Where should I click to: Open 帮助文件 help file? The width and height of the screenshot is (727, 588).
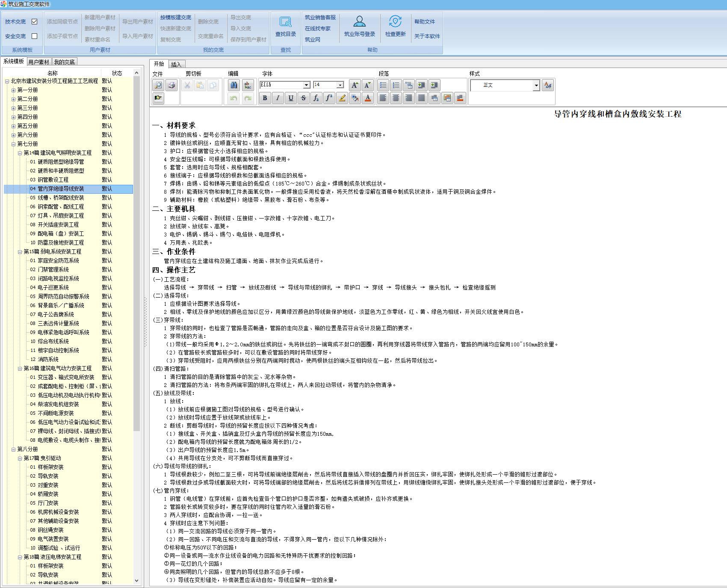(x=425, y=21)
